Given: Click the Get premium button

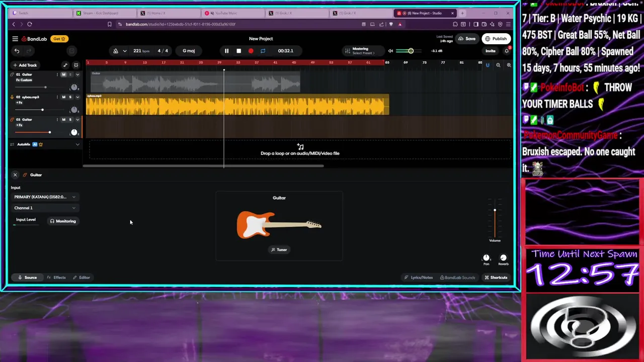Looking at the screenshot, I should [x=59, y=39].
